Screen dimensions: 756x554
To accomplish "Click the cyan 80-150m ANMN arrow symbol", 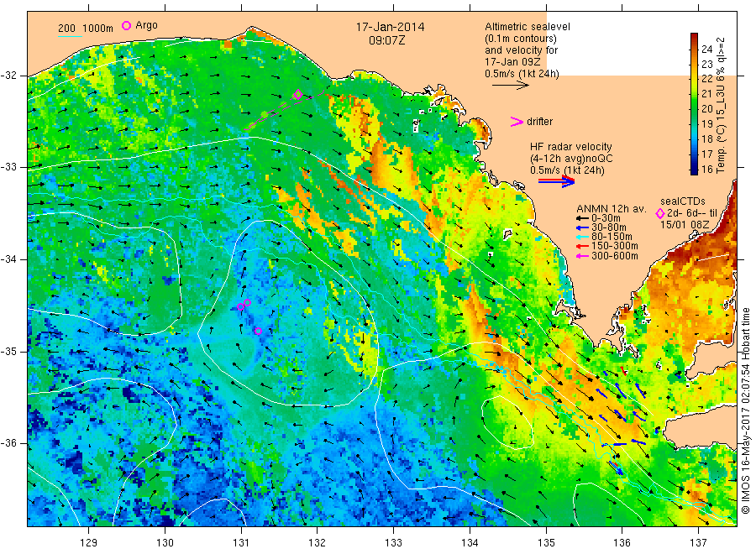I will pyautogui.click(x=582, y=237).
